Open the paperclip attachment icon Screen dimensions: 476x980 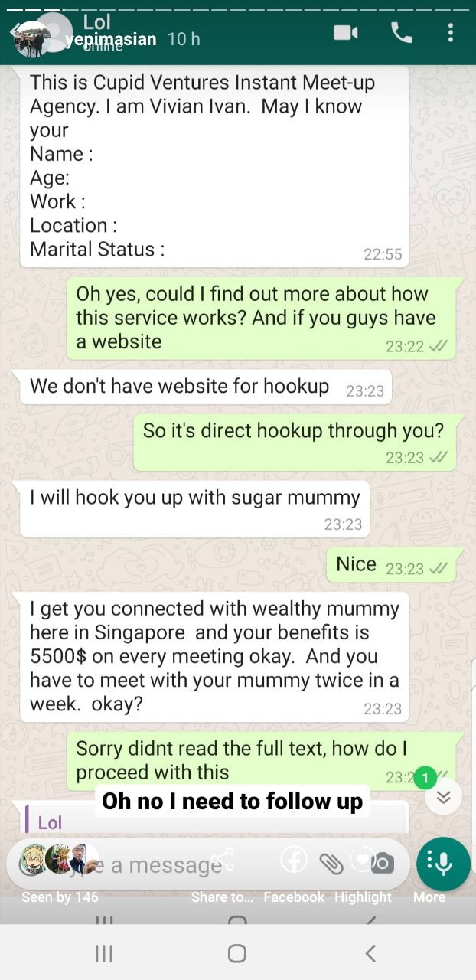331,864
